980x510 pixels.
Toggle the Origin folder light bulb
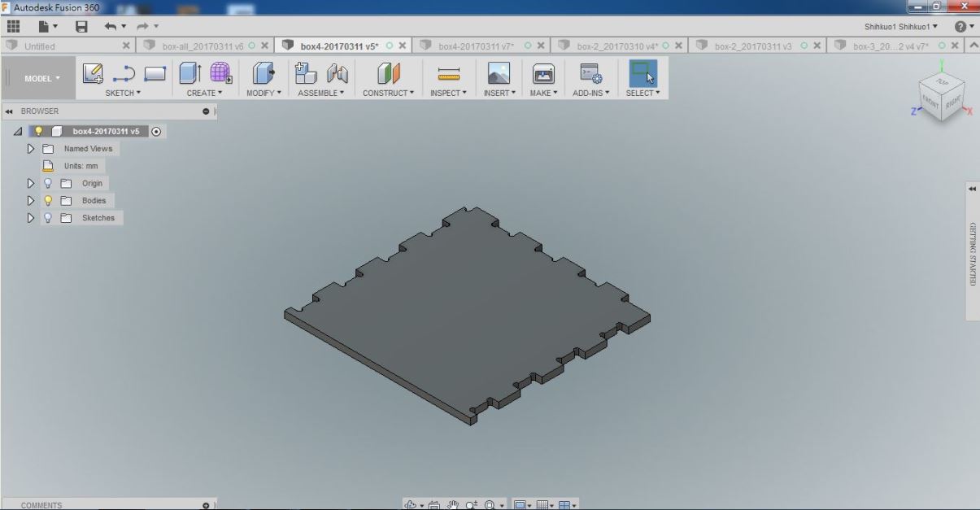[x=47, y=183]
